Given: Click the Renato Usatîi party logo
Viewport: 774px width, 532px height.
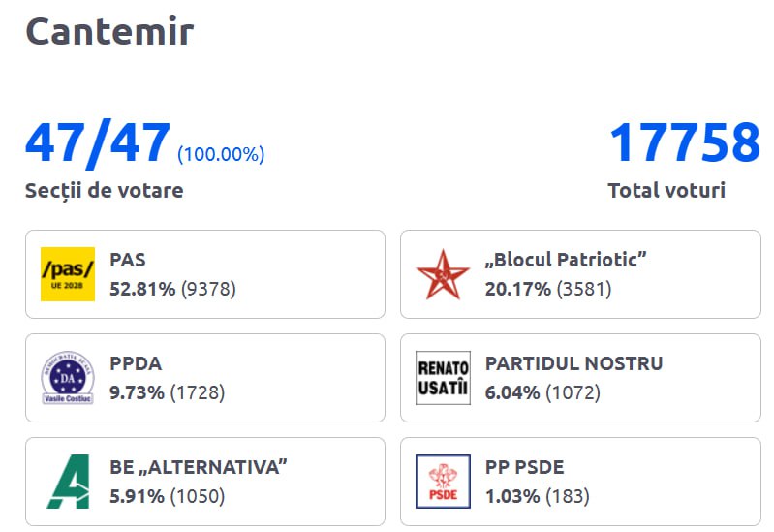Looking at the screenshot, I should pos(443,378).
